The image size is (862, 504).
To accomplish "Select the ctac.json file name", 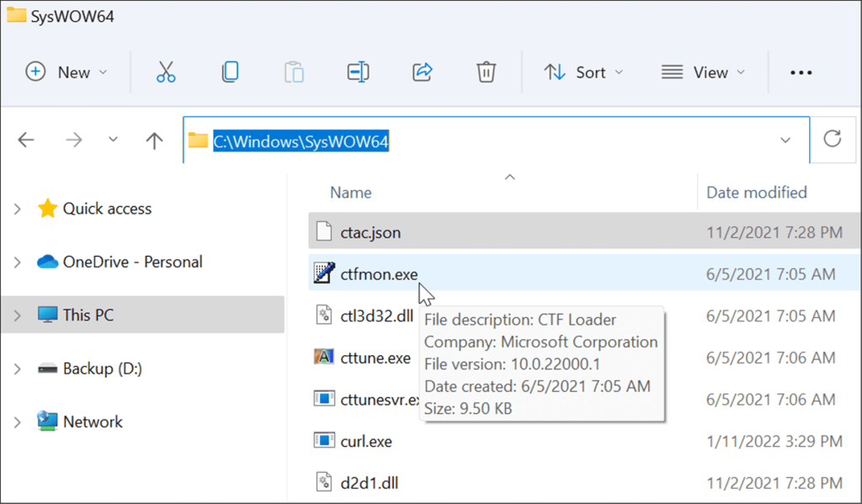I will point(370,232).
